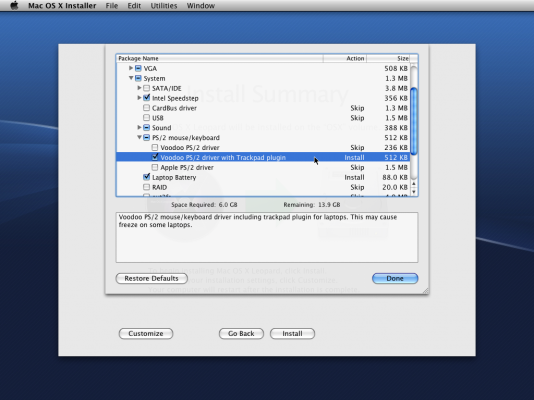This screenshot has height=400, width=534.
Task: Click the Restore Defaults button
Action: pos(152,278)
